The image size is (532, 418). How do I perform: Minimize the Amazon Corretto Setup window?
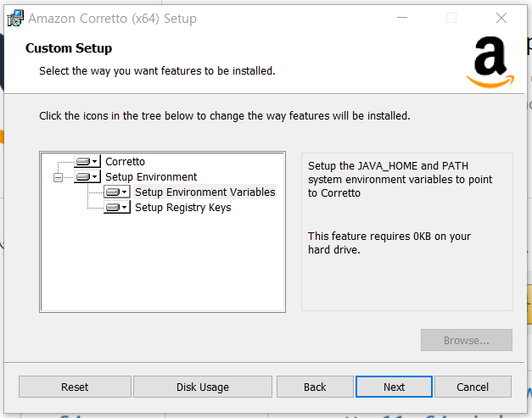coord(402,18)
